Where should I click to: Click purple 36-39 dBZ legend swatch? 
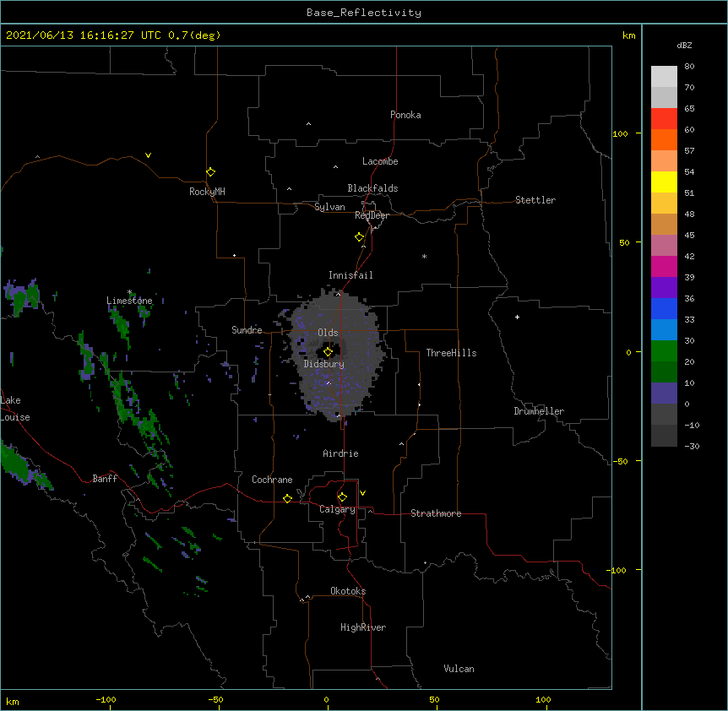(x=664, y=287)
